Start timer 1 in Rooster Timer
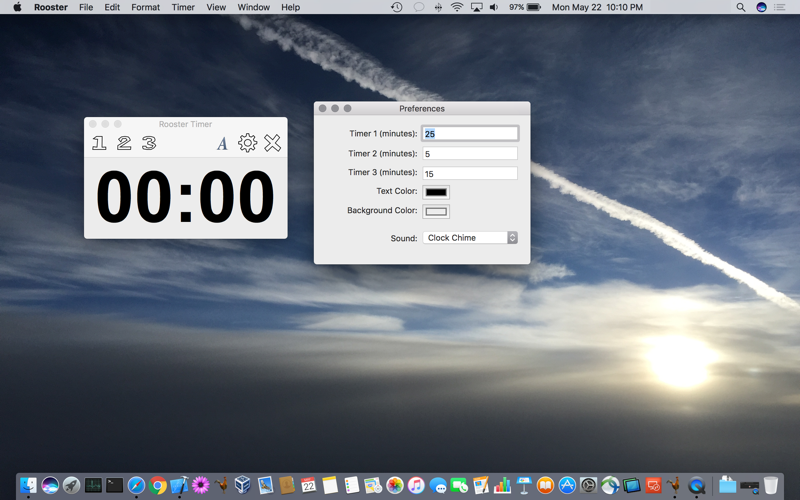The width and height of the screenshot is (800, 500). [99, 143]
